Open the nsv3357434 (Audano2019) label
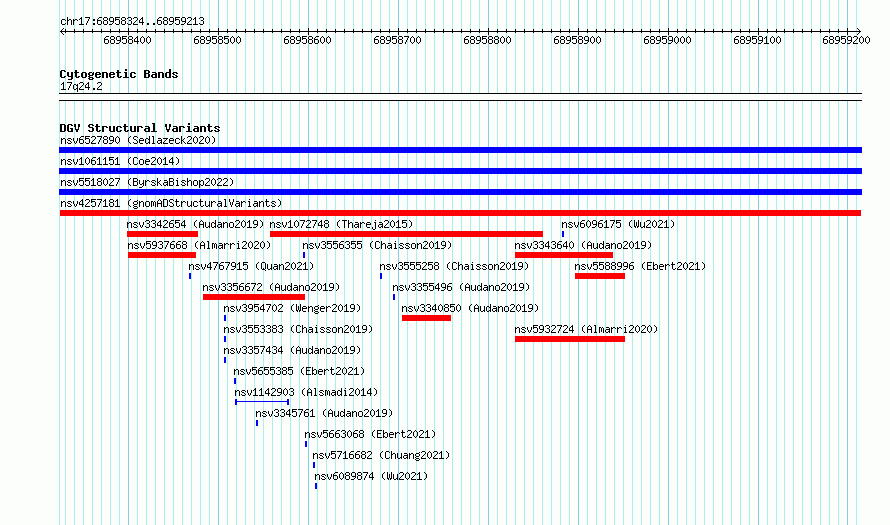 [292, 350]
